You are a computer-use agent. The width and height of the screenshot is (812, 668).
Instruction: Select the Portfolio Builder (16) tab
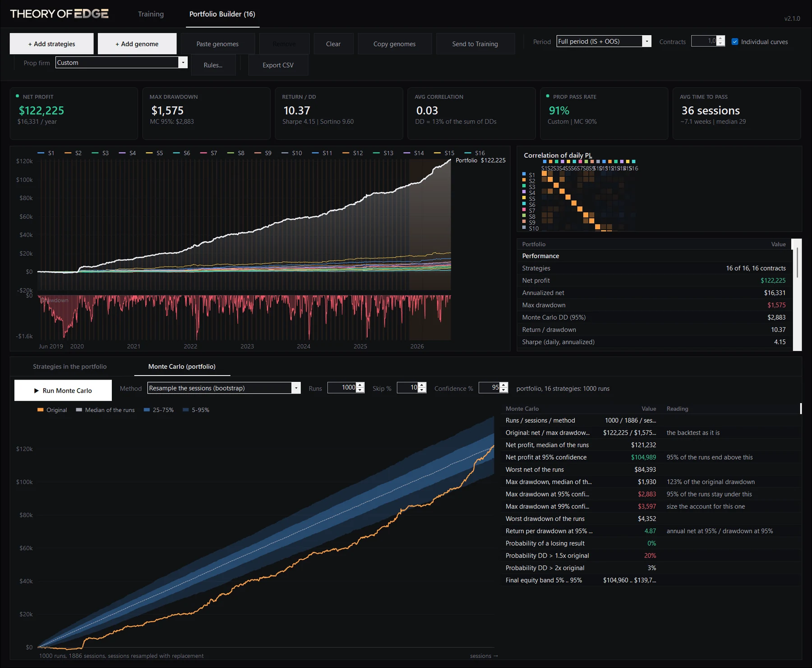point(222,14)
